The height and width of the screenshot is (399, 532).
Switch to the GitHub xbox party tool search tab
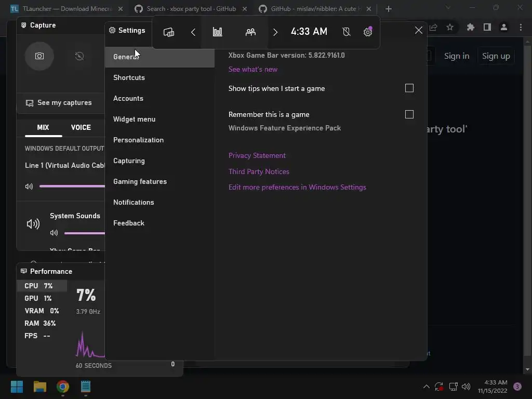click(191, 9)
